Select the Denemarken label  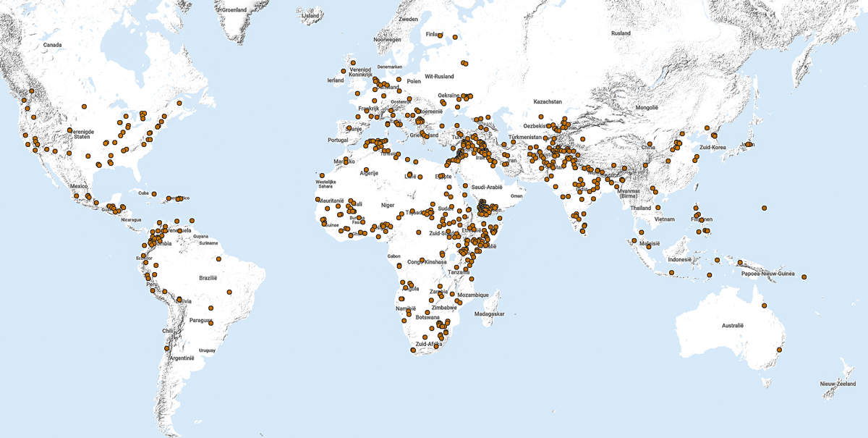(x=390, y=67)
